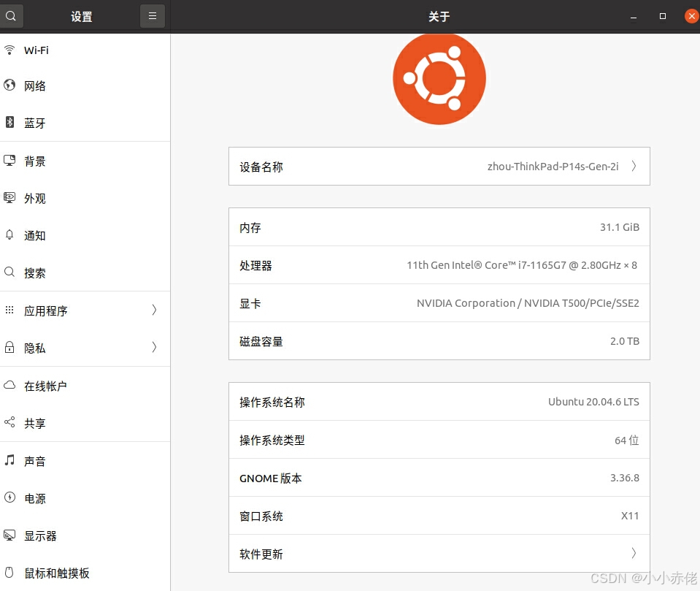The height and width of the screenshot is (591, 700).
Task: Click the 设置 sidebar title
Action: point(81,17)
